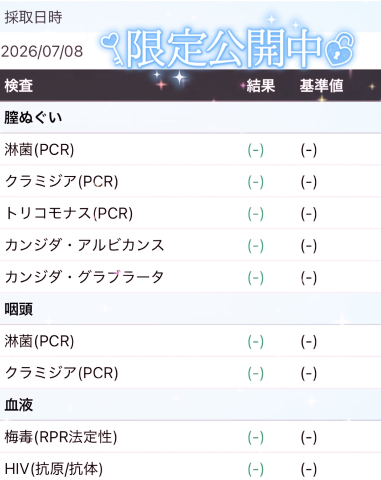This screenshot has height=480, width=381.
Task: Click the トリコモナス(PCR) row label
Action: pos(69,213)
